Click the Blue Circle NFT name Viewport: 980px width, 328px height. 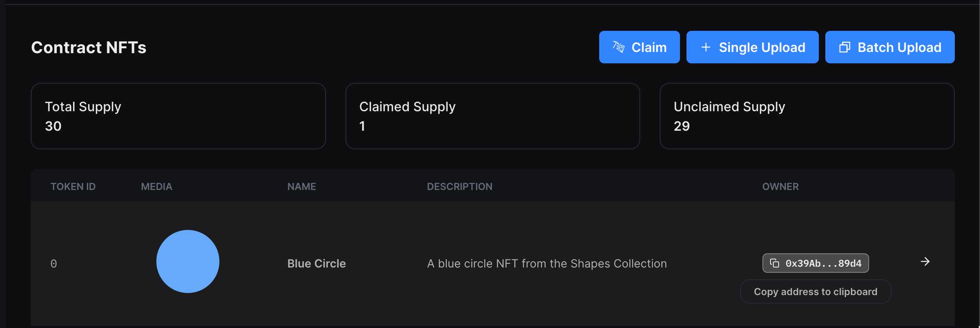pos(316,263)
